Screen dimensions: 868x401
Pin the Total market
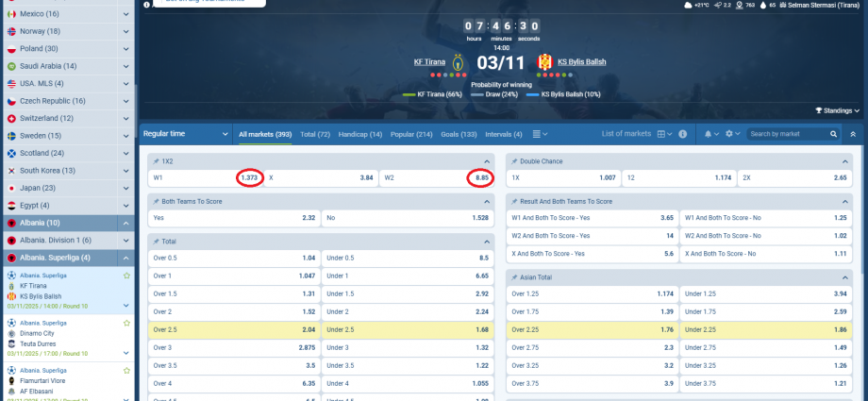(x=156, y=242)
